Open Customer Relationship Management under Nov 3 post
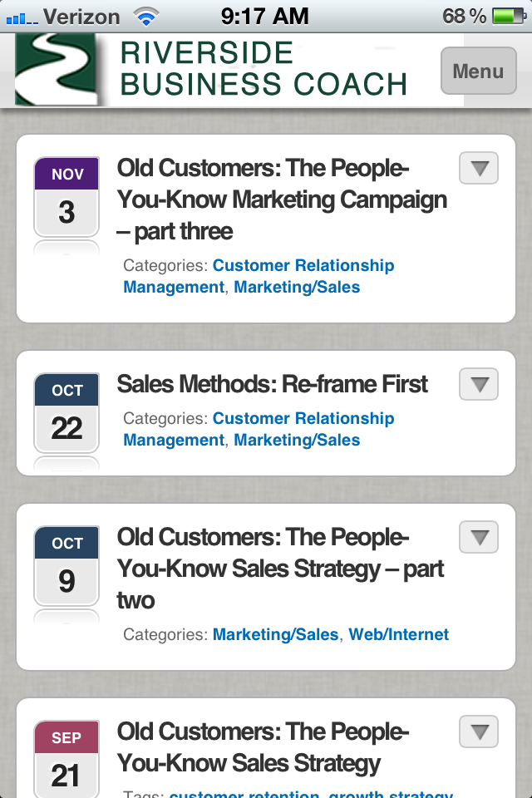The width and height of the screenshot is (532, 798). tap(259, 276)
